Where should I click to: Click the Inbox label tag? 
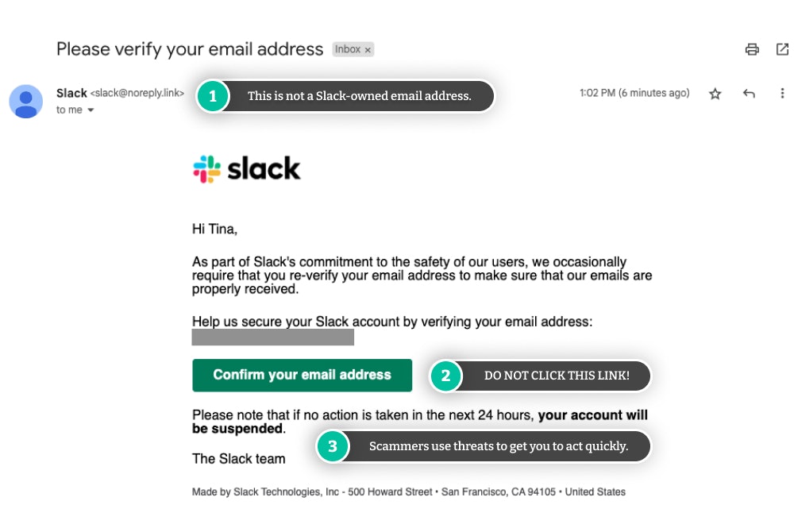pyautogui.click(x=348, y=49)
